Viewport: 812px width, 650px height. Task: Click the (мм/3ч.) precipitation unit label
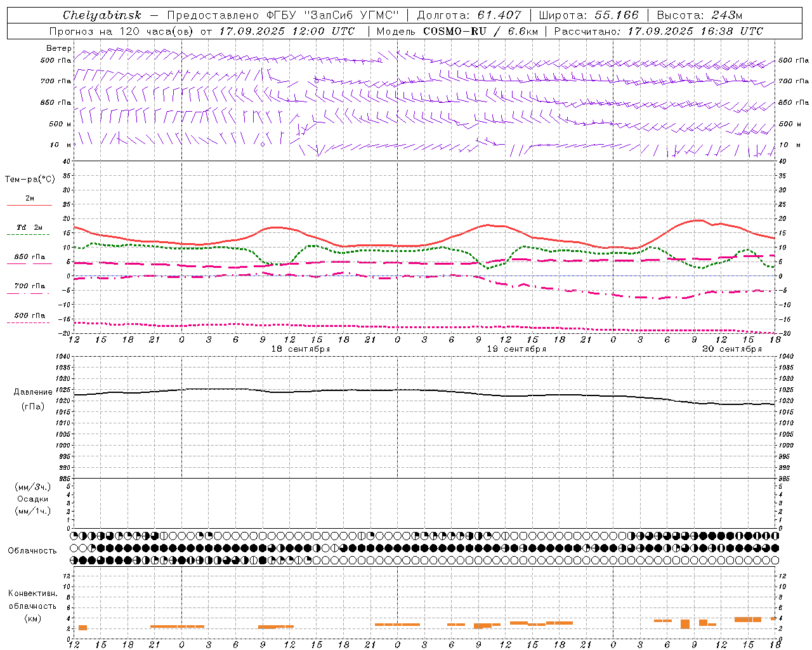(x=33, y=487)
